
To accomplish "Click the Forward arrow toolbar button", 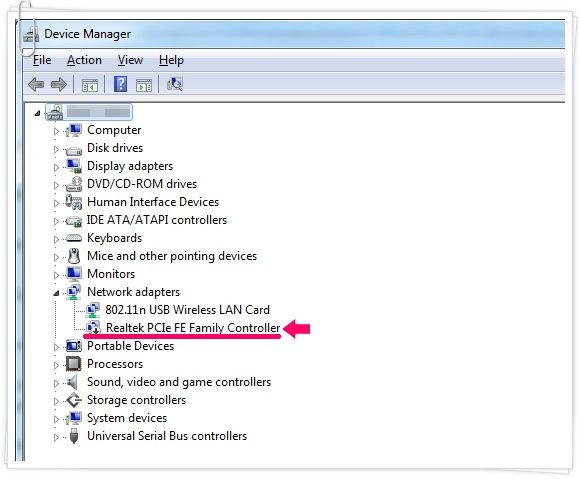I will coord(59,85).
